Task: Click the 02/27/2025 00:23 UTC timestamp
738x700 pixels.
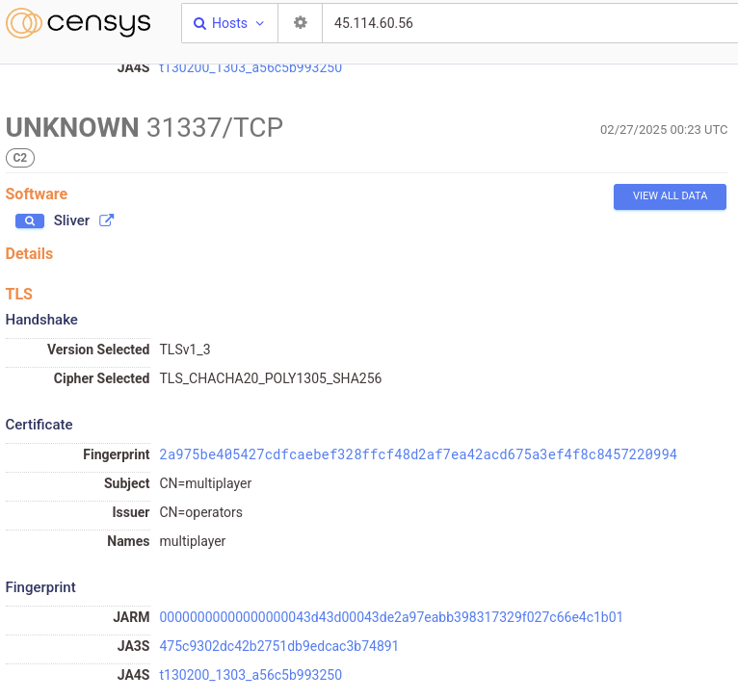Action: click(663, 129)
